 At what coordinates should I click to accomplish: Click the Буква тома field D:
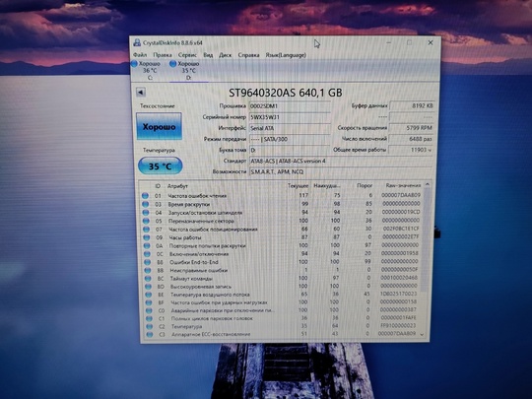290,150
